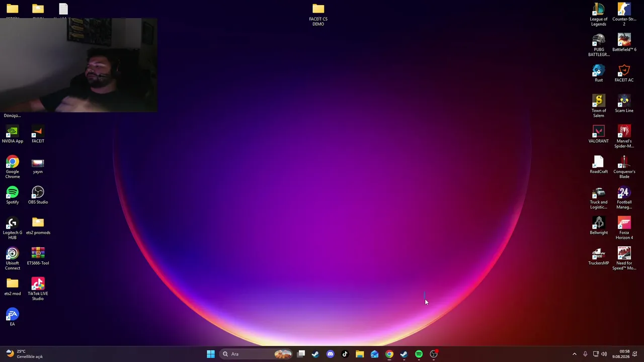Select the Logitech G HUB shortcut
Screen dimensions: 644x362
pyautogui.click(x=12, y=228)
